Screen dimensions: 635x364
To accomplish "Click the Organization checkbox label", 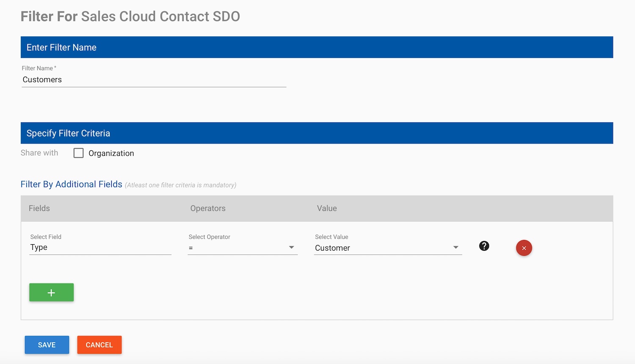I will coord(111,153).
